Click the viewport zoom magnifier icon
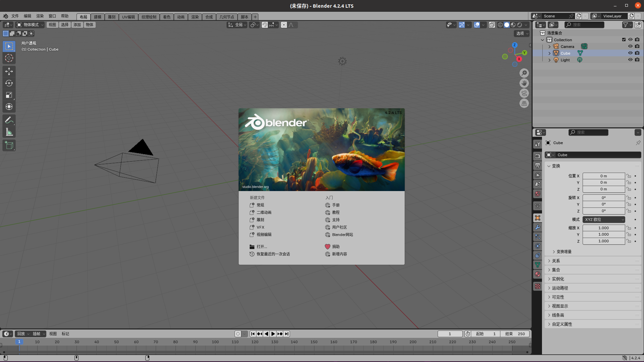Viewport: 644px width, 362px height. (x=524, y=73)
